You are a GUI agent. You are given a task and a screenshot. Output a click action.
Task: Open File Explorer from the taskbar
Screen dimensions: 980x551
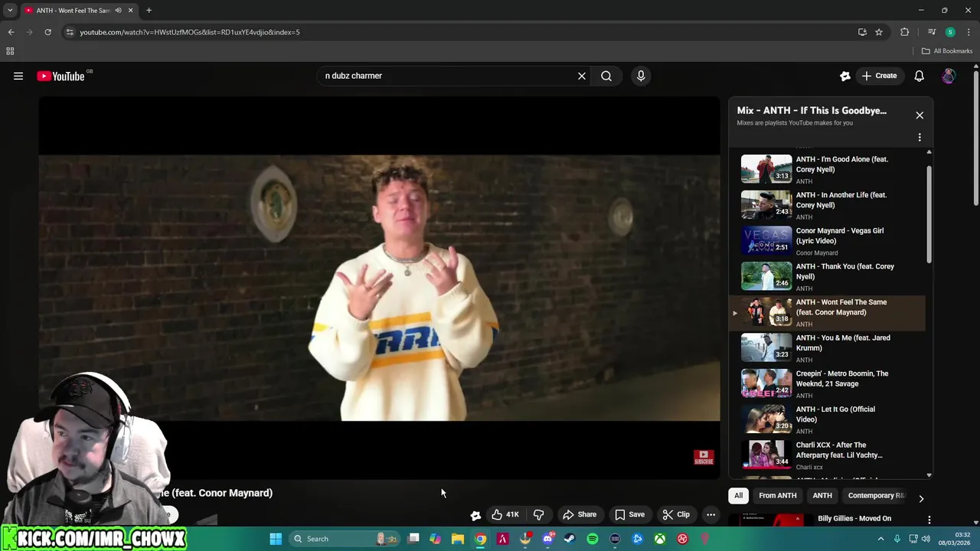458,539
